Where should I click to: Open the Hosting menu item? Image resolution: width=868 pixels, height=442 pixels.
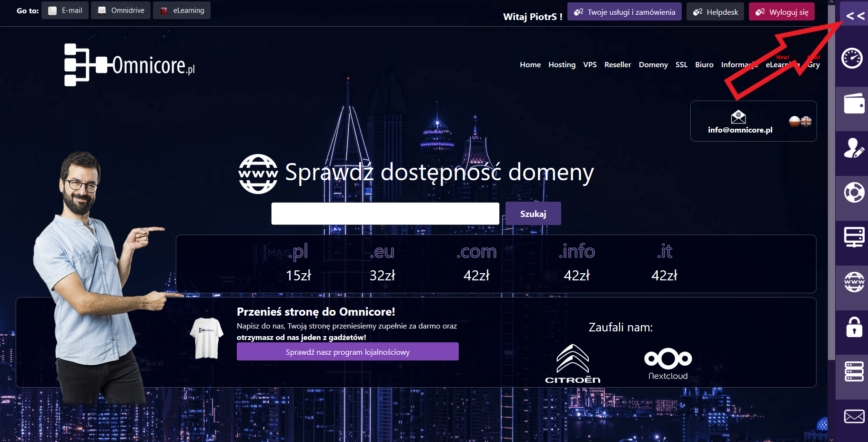[x=562, y=65]
